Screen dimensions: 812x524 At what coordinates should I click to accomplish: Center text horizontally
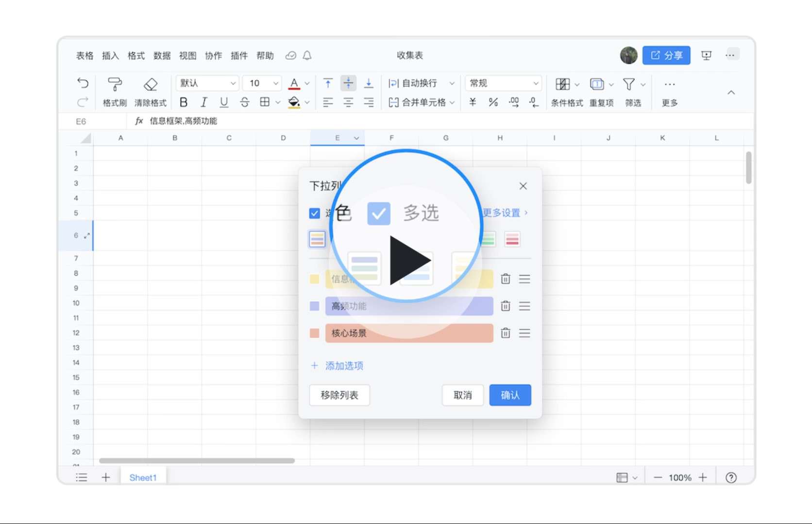click(348, 102)
